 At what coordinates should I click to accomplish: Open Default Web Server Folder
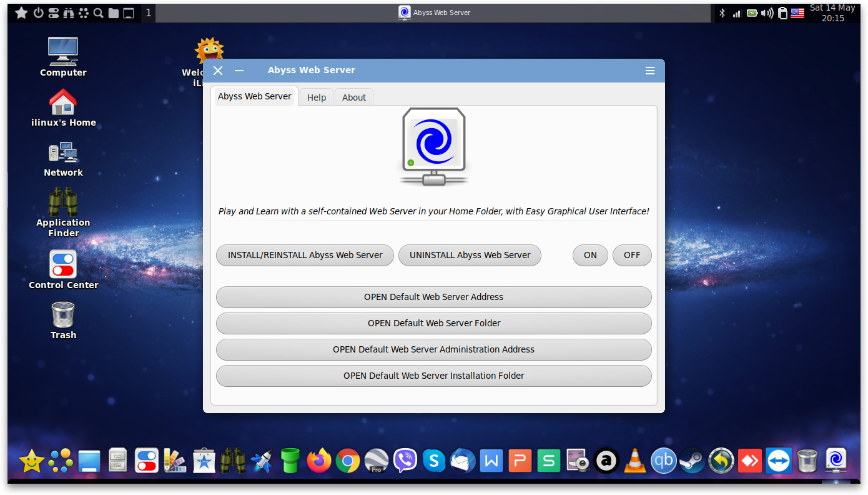pyautogui.click(x=434, y=323)
